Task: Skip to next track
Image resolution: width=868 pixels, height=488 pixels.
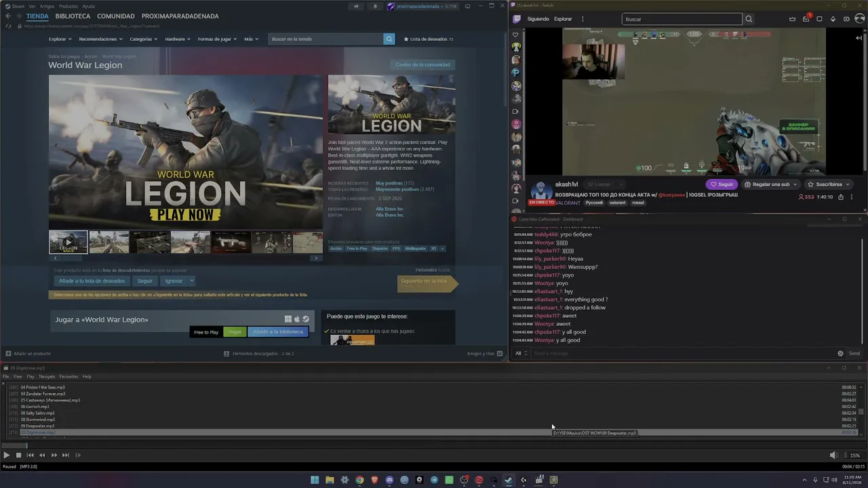Action: [66, 455]
